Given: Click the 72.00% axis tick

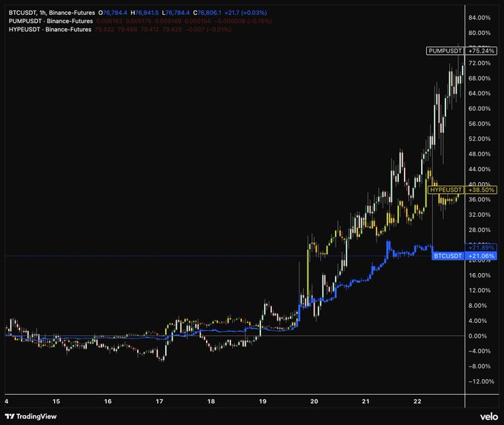Looking at the screenshot, I should tap(480, 63).
